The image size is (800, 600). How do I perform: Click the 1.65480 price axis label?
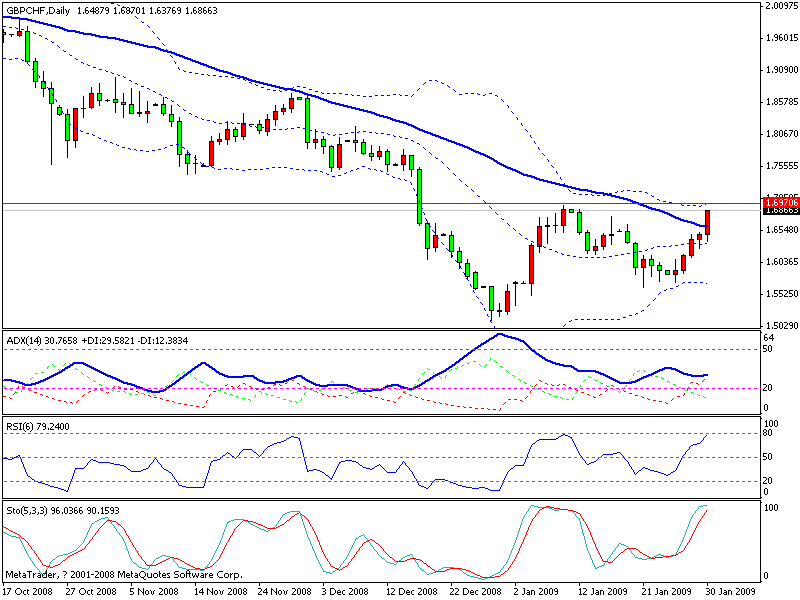[x=782, y=230]
